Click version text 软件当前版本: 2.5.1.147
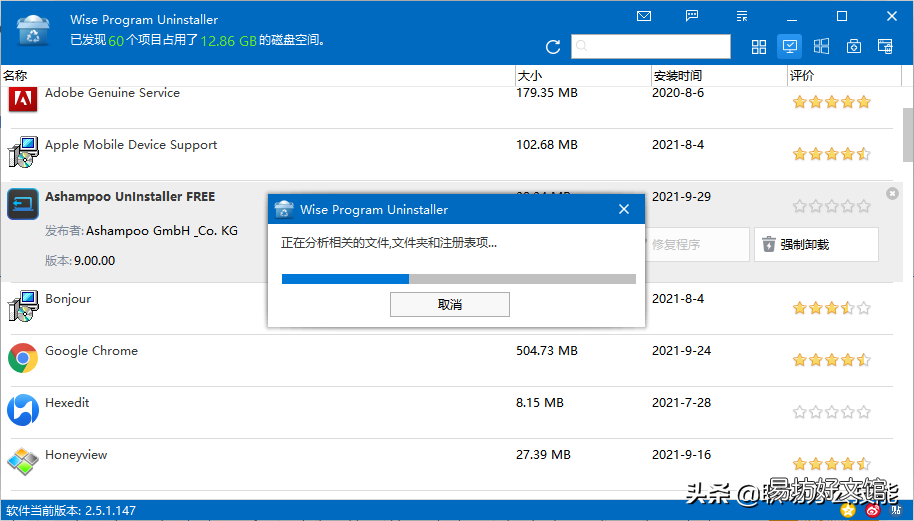The height and width of the screenshot is (521, 914). coord(71,511)
